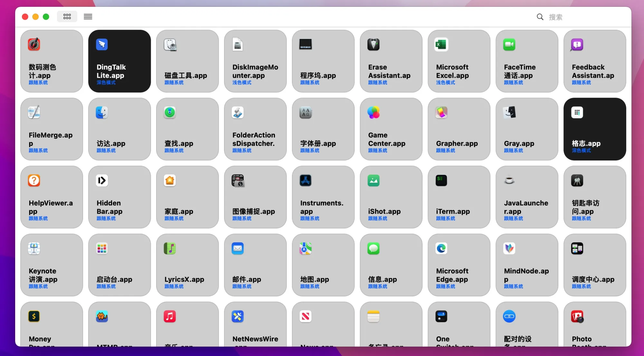Click the Game Center colorful bubbles icon
This screenshot has height=356, width=644.
(374, 112)
